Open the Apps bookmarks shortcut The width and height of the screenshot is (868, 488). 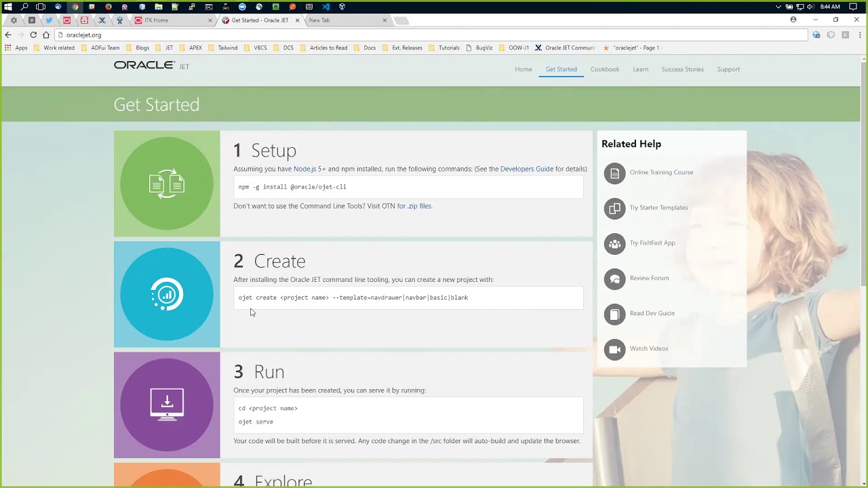point(16,48)
